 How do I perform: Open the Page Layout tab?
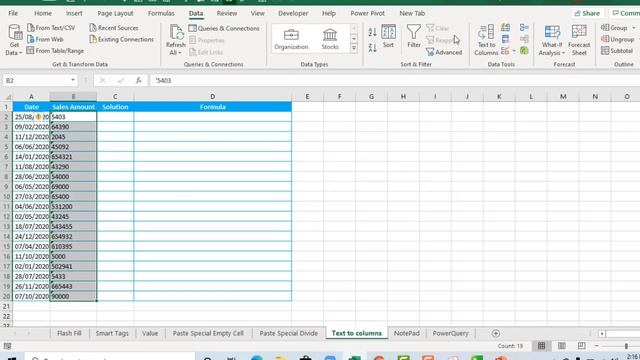click(115, 13)
